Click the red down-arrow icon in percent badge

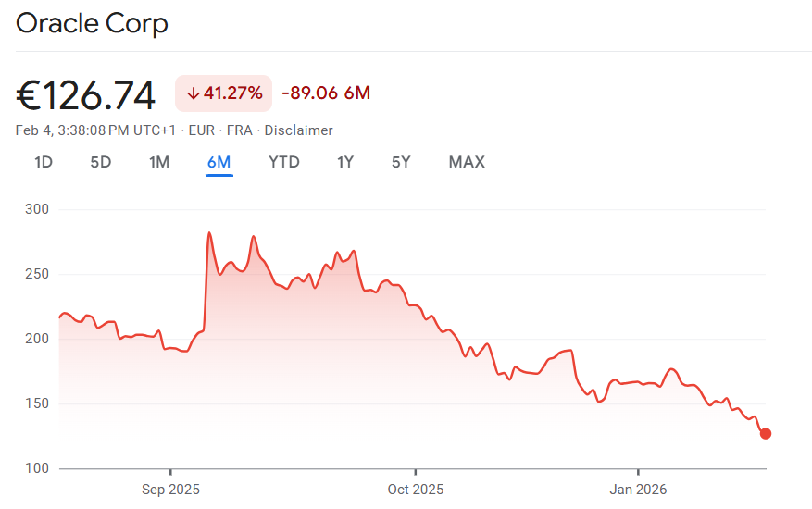click(193, 93)
